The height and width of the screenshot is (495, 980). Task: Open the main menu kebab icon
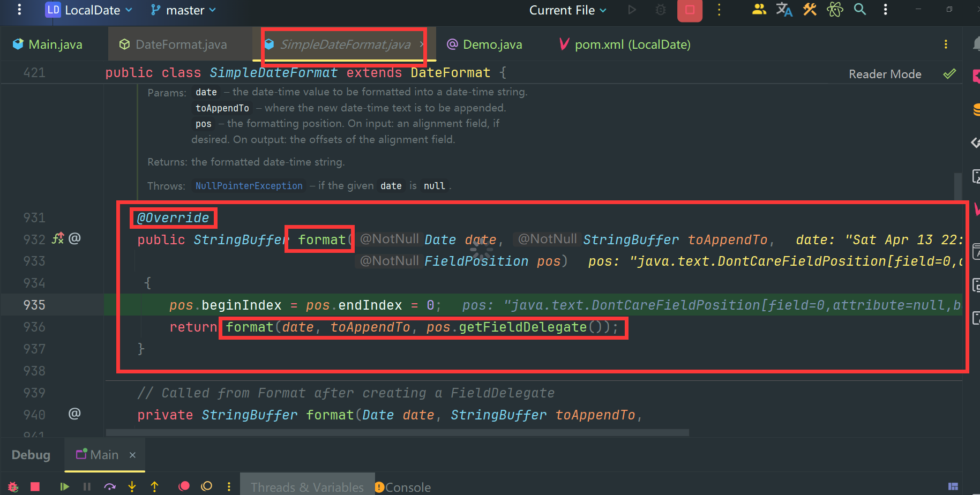click(x=19, y=10)
